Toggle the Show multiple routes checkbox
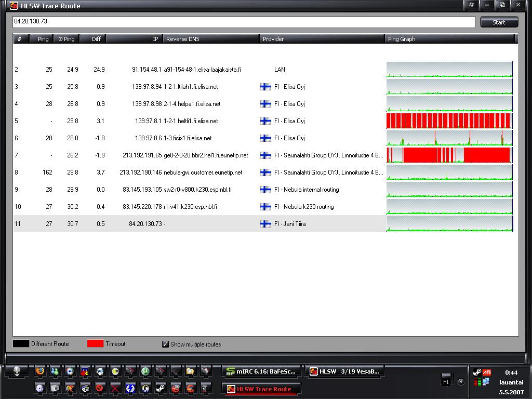 (165, 344)
